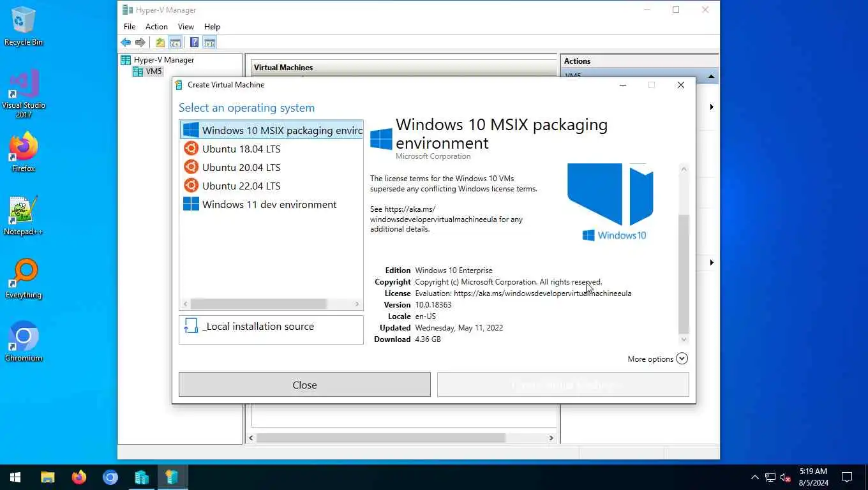The height and width of the screenshot is (490, 868).
Task: Open the File menu
Action: click(x=130, y=27)
